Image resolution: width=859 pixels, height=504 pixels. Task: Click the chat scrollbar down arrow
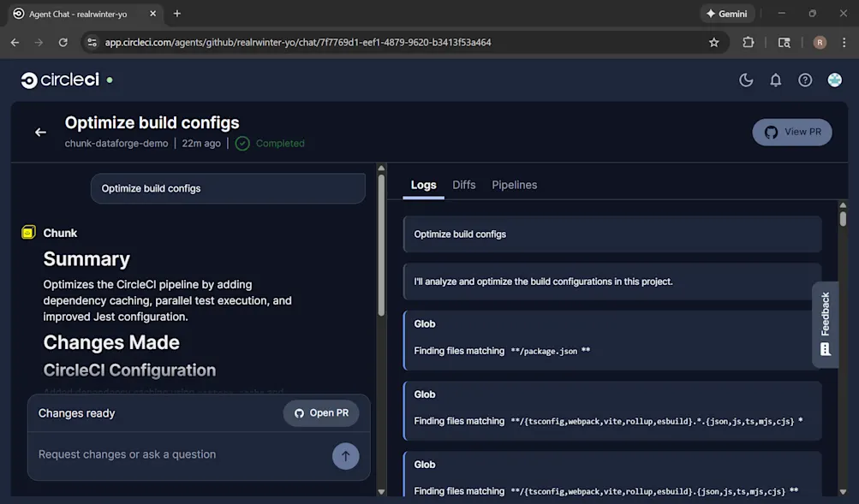(381, 491)
